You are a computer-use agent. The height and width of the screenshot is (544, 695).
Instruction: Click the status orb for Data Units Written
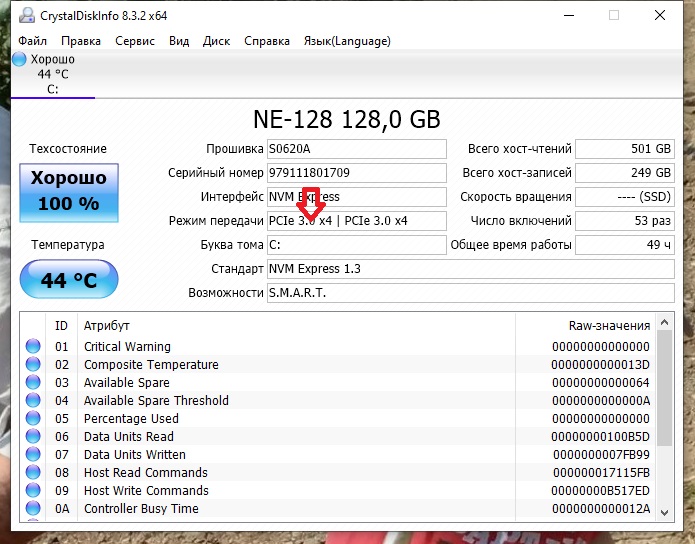[x=33, y=455]
